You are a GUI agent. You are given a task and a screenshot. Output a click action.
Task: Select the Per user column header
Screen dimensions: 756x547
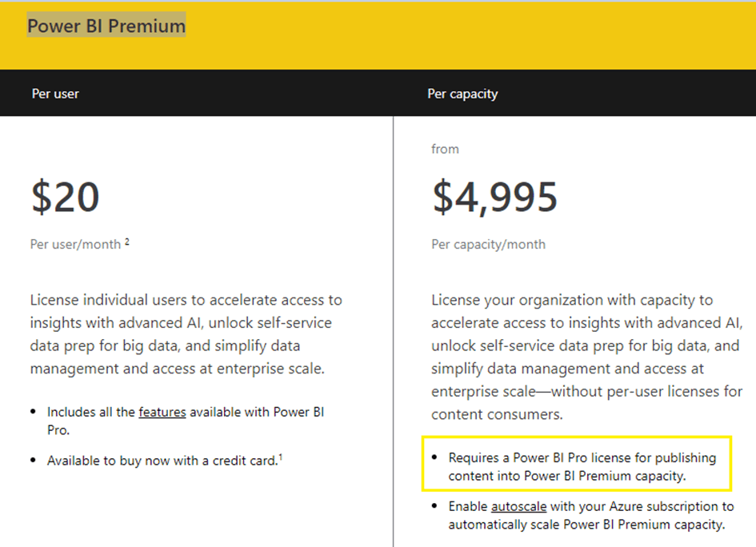(55, 94)
